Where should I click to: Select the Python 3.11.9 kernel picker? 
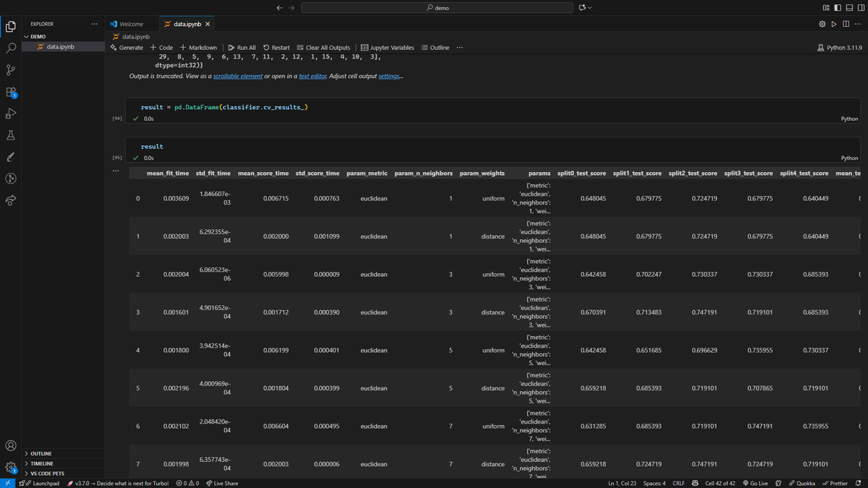tap(839, 48)
